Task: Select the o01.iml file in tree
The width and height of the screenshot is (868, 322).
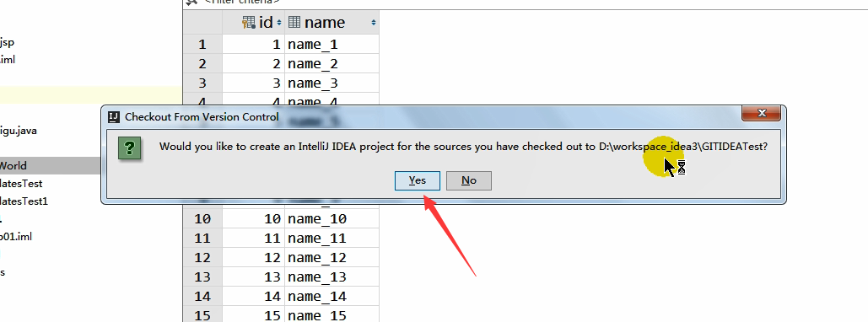Action: [16, 236]
